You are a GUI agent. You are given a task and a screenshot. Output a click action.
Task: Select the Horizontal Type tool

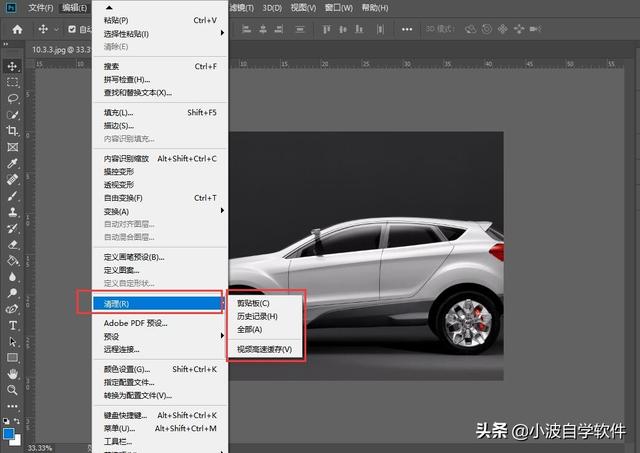point(13,325)
